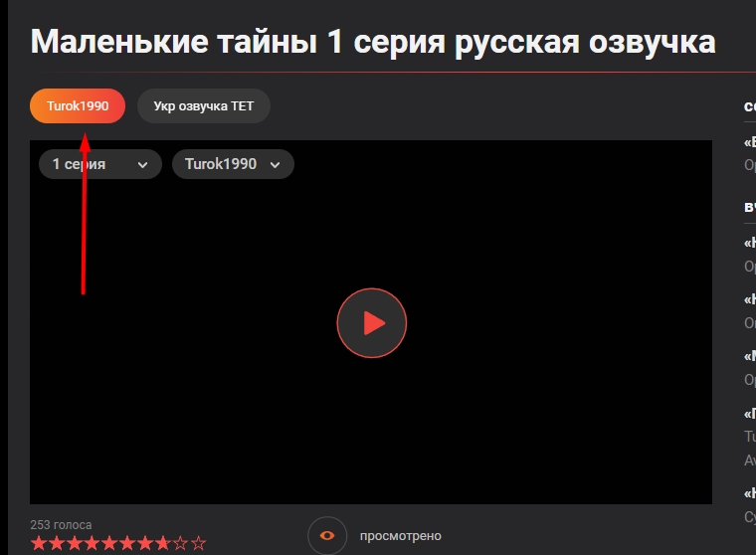
Task: Open the sidebar link starting with «М
Action: click(749, 355)
